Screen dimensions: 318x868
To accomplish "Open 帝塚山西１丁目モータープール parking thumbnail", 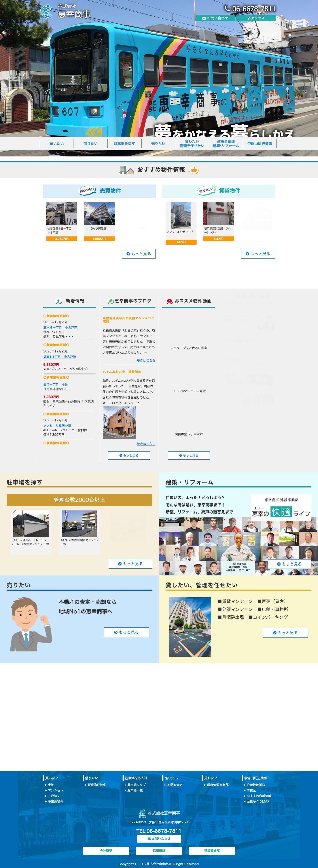I will point(31,524).
